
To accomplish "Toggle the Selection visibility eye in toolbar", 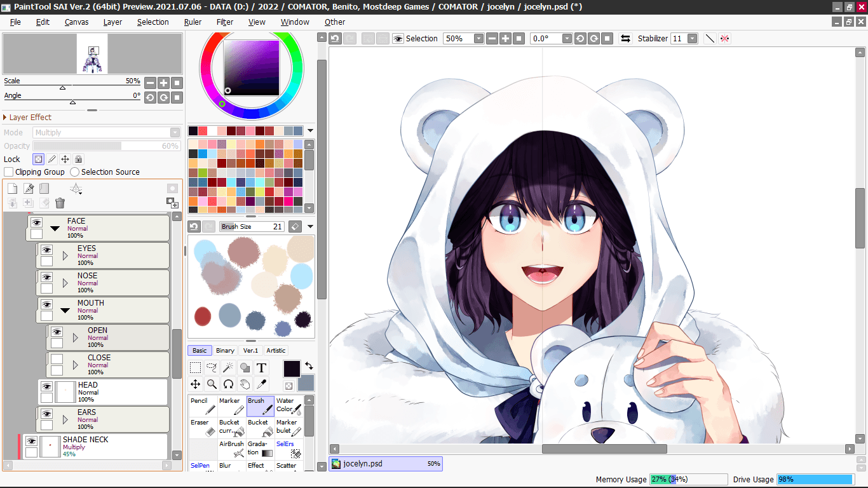I will pos(398,39).
